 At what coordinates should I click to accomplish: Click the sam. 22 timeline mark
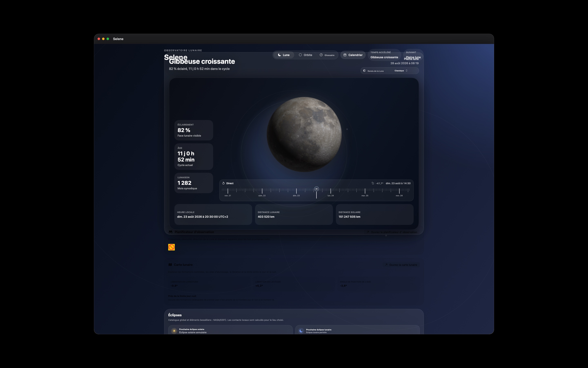(x=262, y=195)
